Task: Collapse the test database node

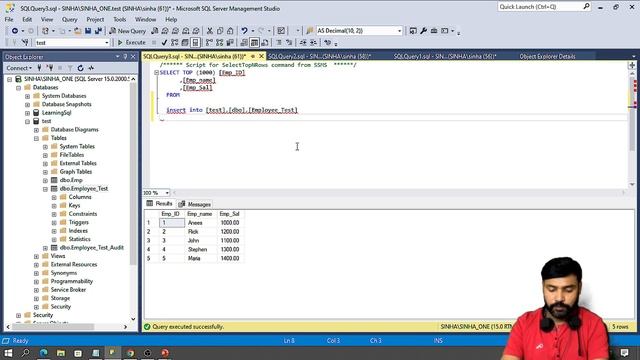Action: [x=27, y=122]
